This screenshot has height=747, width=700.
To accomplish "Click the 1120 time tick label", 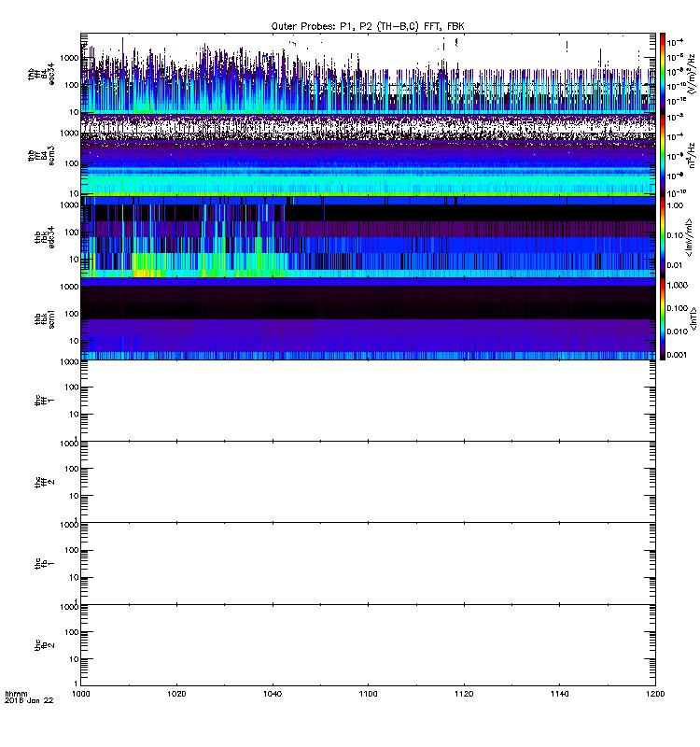I will coord(464,694).
